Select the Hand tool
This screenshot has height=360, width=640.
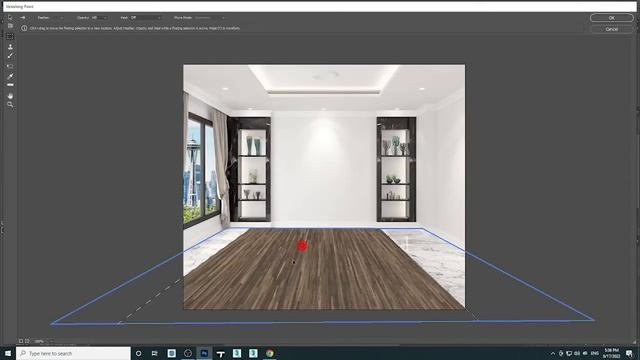(x=10, y=96)
